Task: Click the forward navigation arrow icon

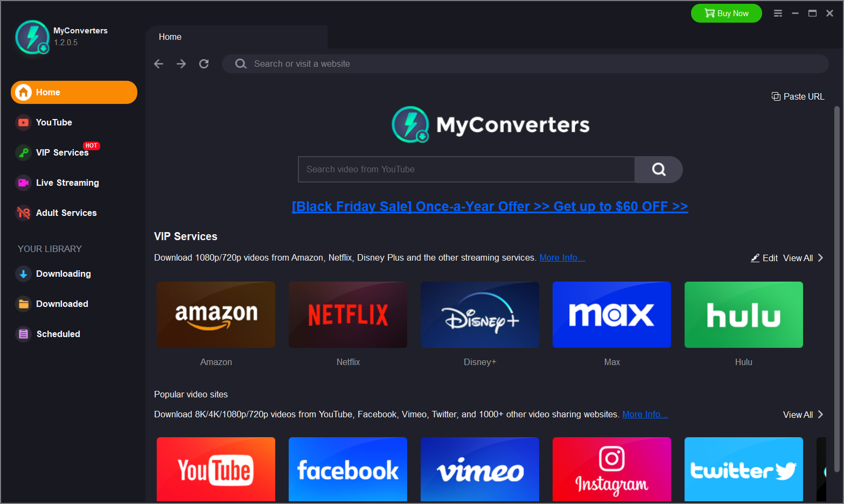Action: click(x=181, y=64)
